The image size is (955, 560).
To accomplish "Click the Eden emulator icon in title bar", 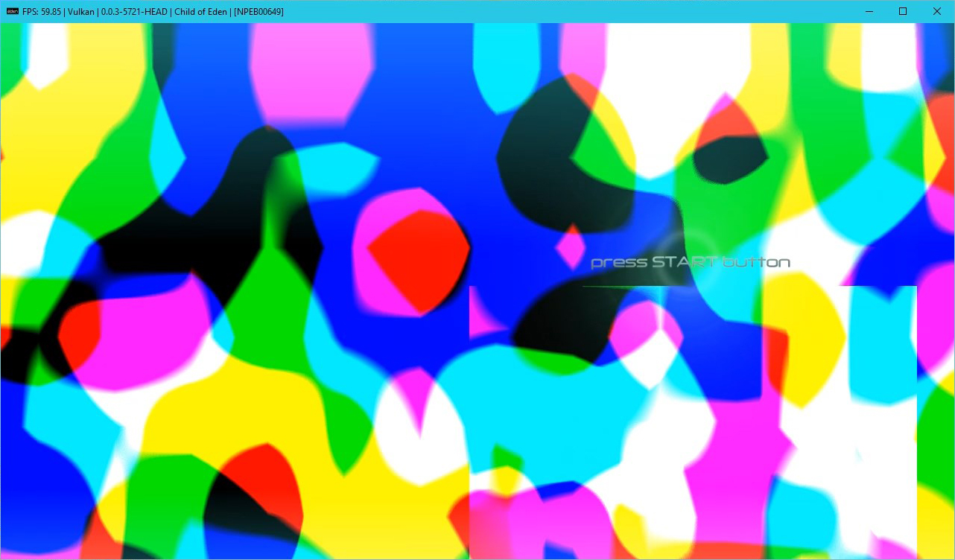I will click(12, 11).
